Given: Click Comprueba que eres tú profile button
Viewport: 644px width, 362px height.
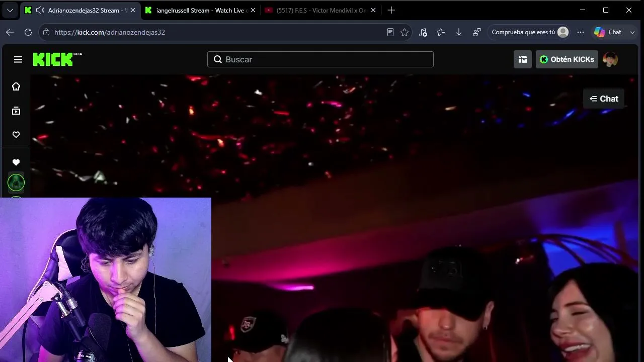Looking at the screenshot, I should click(530, 32).
